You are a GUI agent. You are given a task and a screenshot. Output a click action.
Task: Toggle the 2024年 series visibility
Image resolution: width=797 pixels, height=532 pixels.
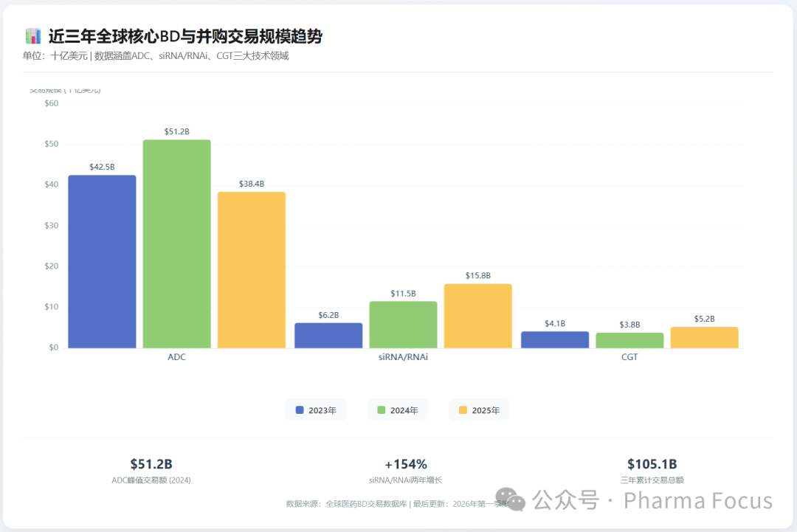pyautogui.click(x=398, y=410)
